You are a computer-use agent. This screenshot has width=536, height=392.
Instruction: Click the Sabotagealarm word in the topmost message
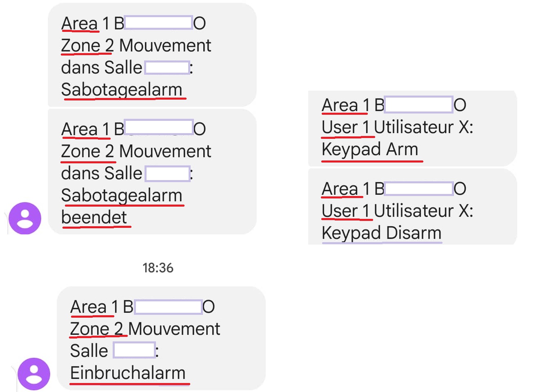[x=122, y=89]
